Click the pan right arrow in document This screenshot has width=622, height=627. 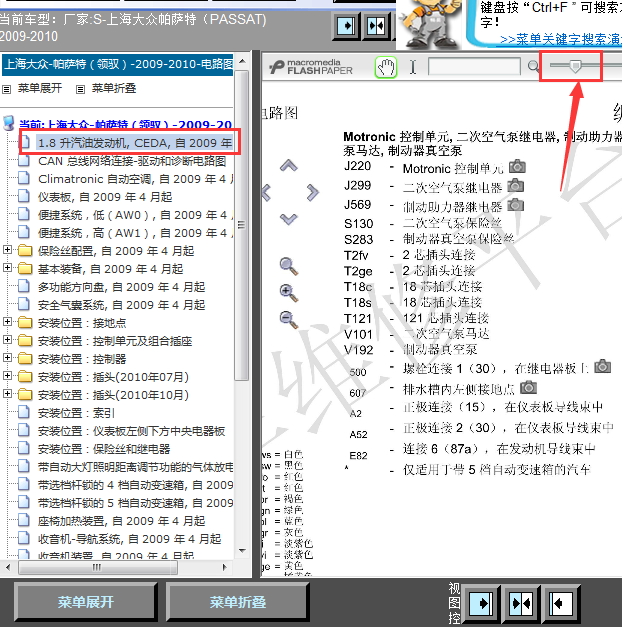[x=313, y=192]
